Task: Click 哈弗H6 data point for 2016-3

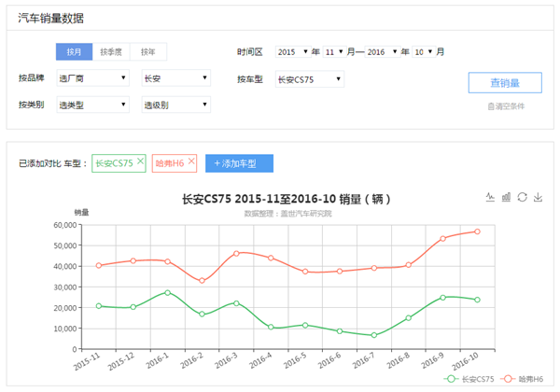Action: click(x=236, y=254)
